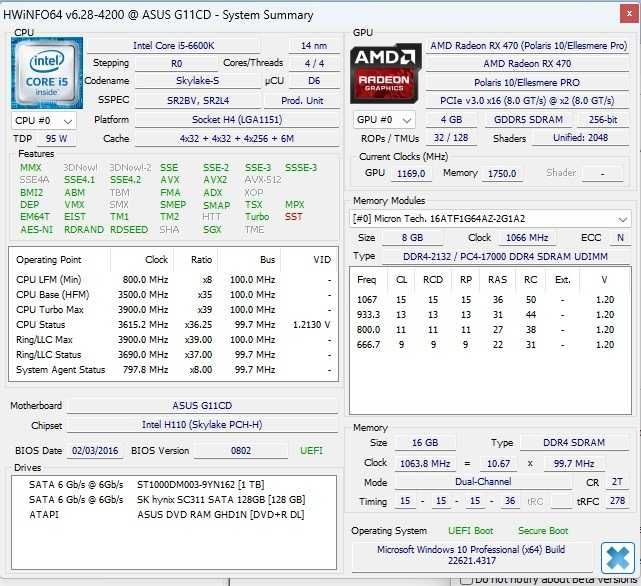
Task: Select the Ring/LLC Max row
Action: click(173, 340)
